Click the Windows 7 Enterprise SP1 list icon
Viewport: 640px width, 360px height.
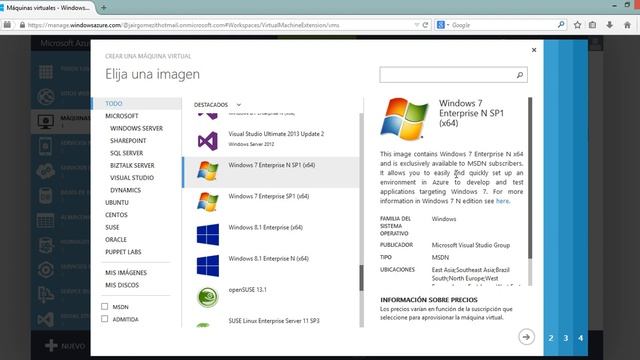[208, 202]
